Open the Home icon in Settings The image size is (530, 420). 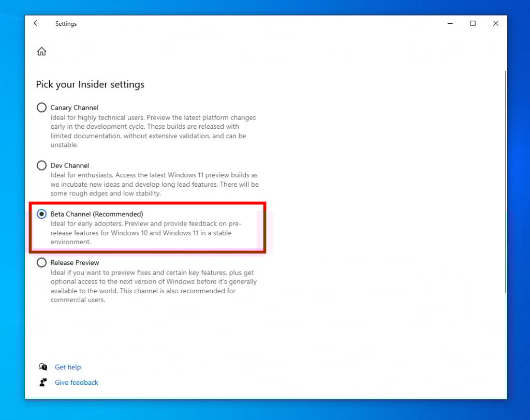pos(41,51)
